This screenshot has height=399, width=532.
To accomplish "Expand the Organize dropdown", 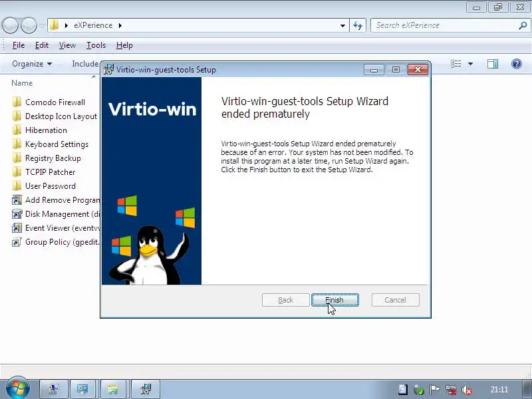I will (x=32, y=64).
